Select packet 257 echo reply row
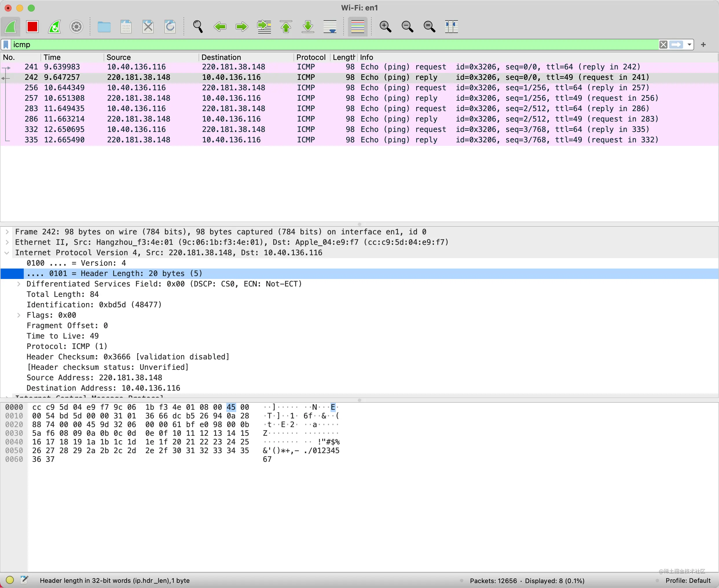719x588 pixels. pos(359,98)
